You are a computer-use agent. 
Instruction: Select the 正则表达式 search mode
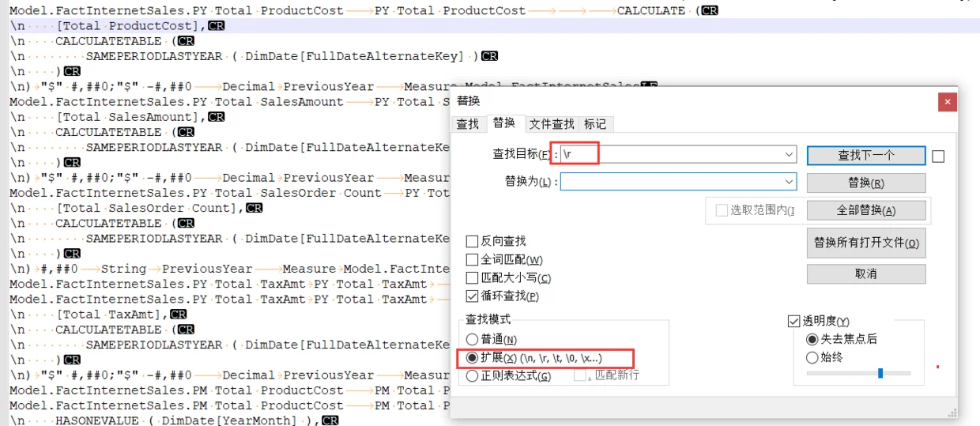(473, 376)
